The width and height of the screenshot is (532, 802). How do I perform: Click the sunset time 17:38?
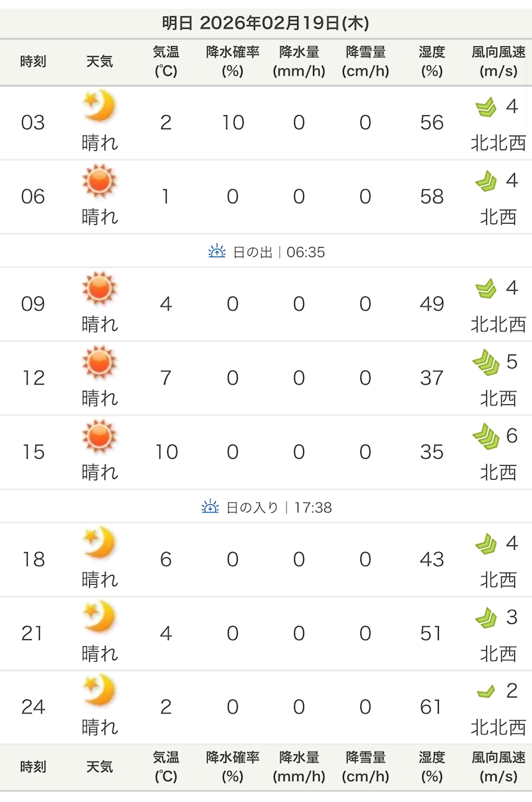313,507
